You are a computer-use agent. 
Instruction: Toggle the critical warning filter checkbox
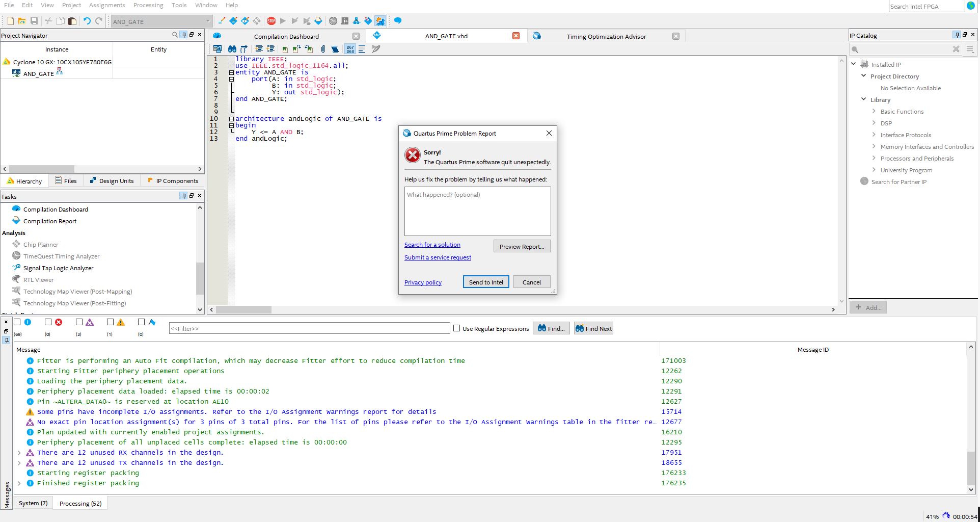click(79, 322)
